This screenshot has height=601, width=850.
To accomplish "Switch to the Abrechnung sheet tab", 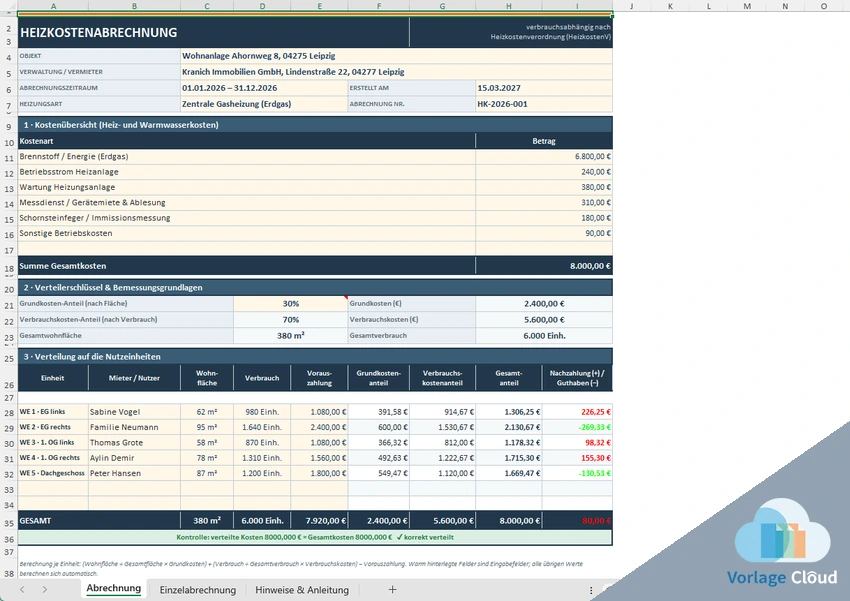I will point(113,589).
